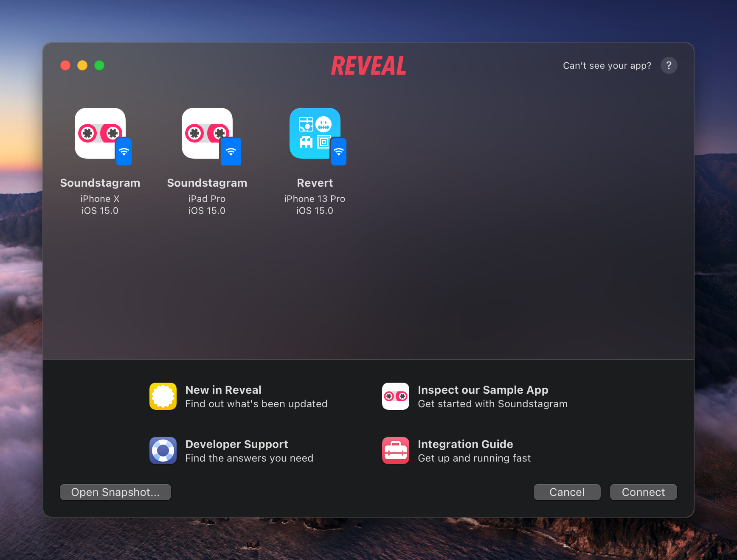Click the Developer Support lifebuoy icon
This screenshot has height=560, width=737.
pos(163,451)
